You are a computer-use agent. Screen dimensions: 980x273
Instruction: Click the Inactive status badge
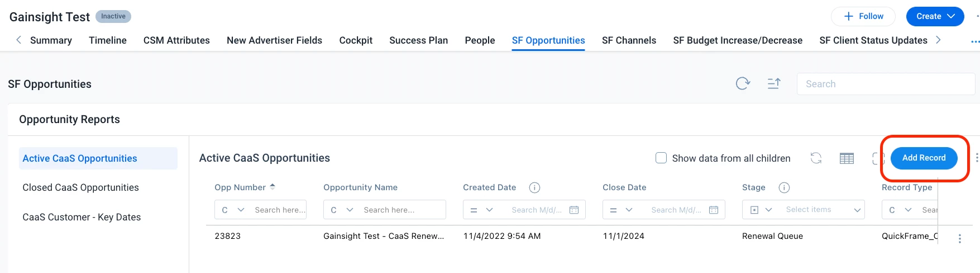(113, 16)
